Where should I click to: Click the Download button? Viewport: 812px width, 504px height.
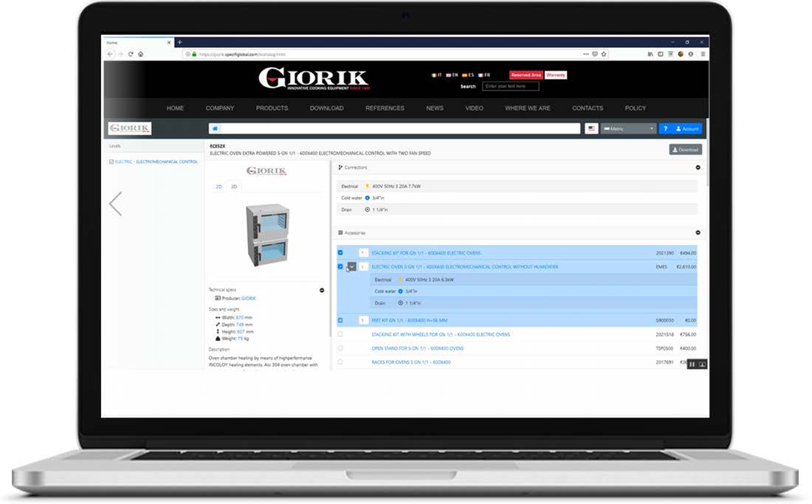(x=685, y=150)
